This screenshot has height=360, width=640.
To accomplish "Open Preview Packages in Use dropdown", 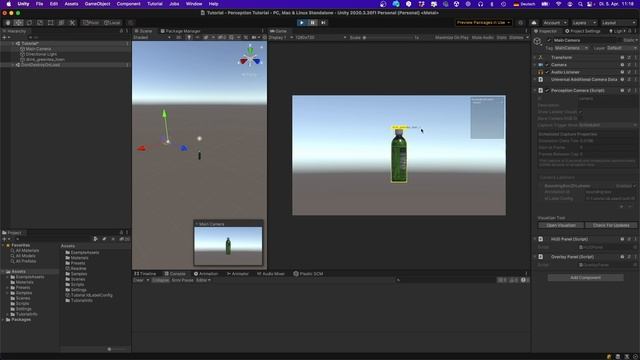I will (x=483, y=23).
